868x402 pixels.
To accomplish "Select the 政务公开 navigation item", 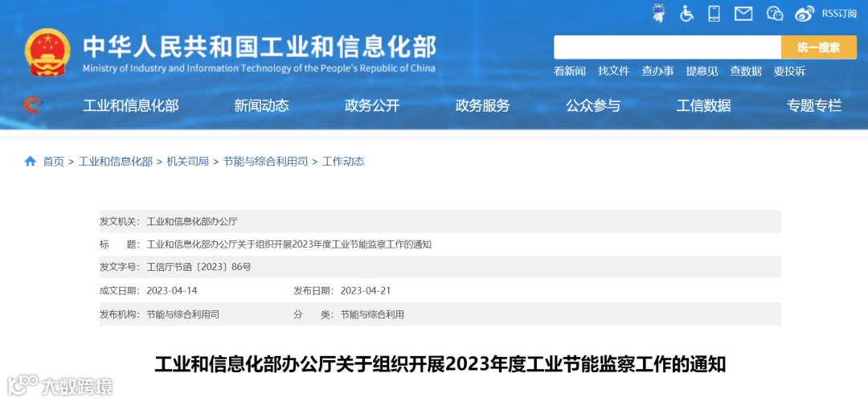I will coord(372,105).
